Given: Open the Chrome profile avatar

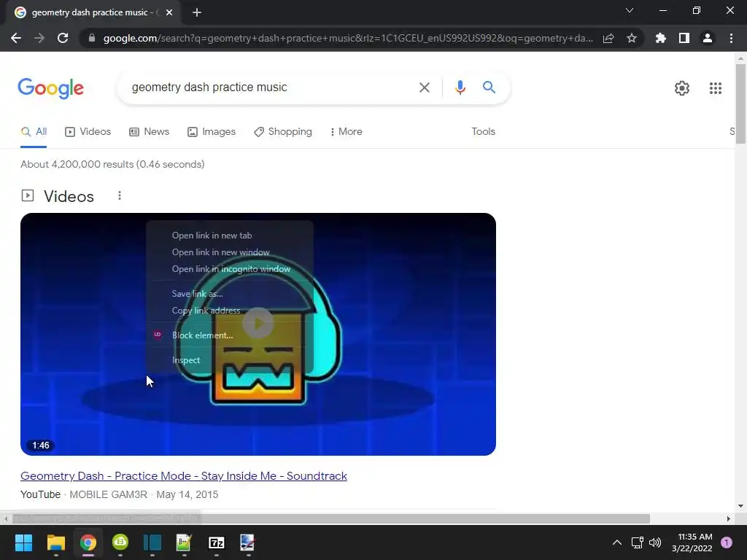Looking at the screenshot, I should (708, 38).
